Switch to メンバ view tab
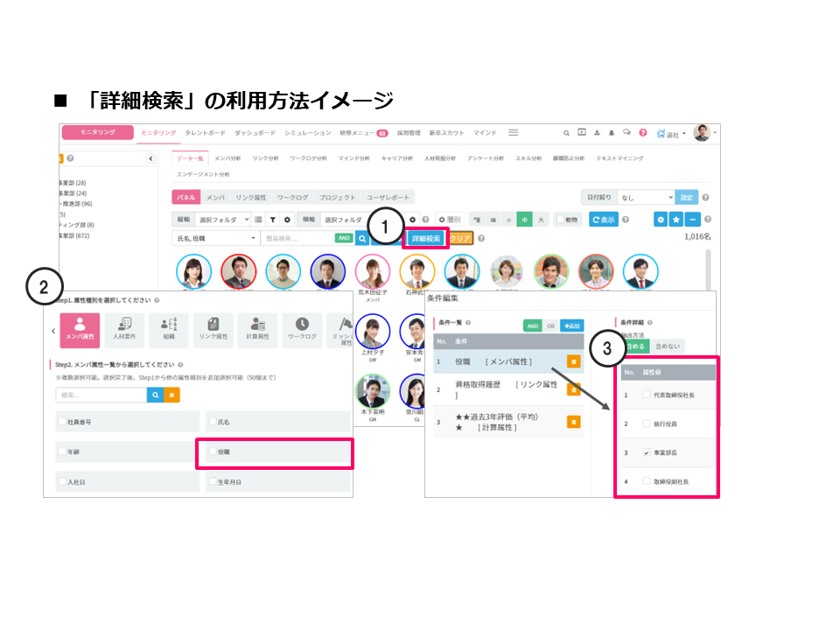This screenshot has width=840, height=630. [x=216, y=198]
